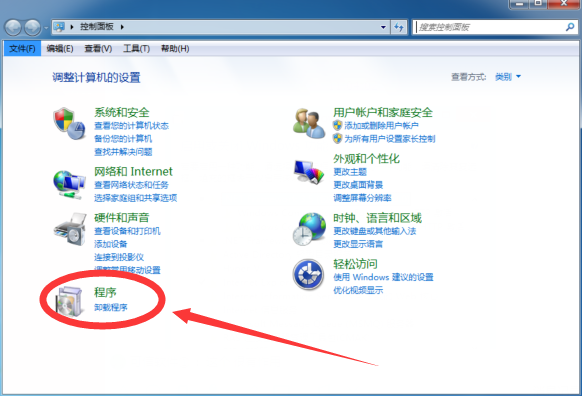Viewport: 582px width, 396px height.
Task: Open the 文件(F) menu
Action: click(x=22, y=49)
